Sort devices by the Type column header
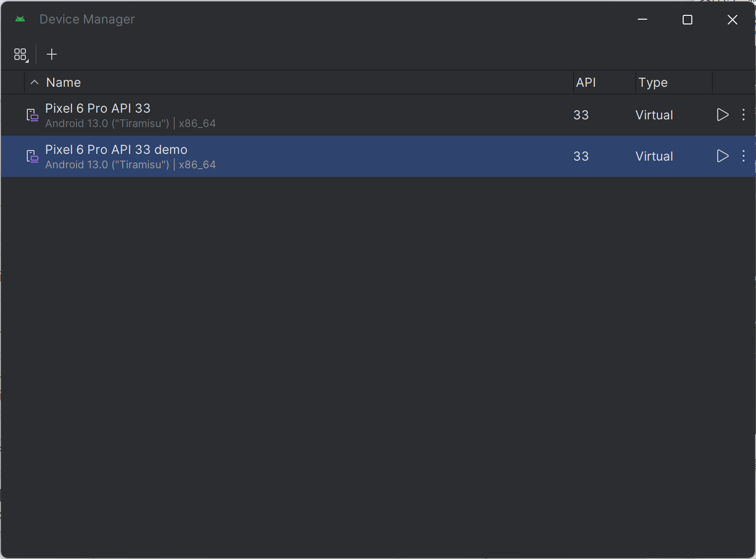The height and width of the screenshot is (559, 756). 653,82
